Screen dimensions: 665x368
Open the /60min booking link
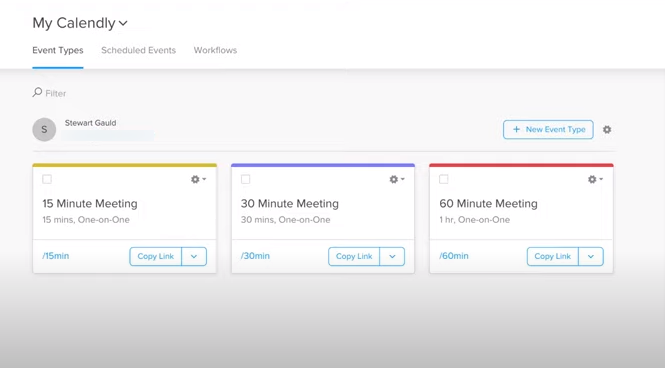(453, 256)
